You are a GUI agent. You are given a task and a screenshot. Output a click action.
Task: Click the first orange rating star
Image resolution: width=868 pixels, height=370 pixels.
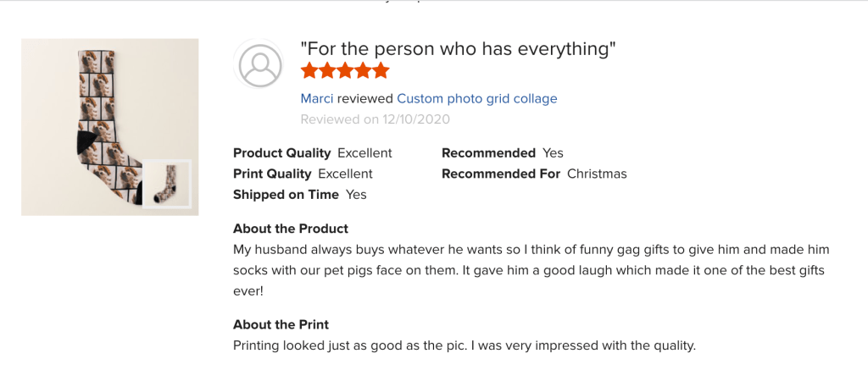(309, 71)
